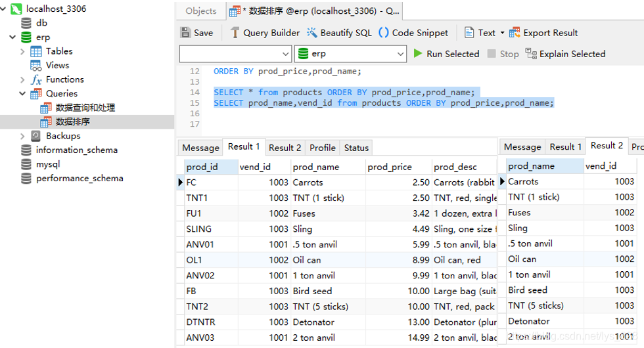Click the 3.42 price cell
The image size is (644, 348).
click(x=398, y=214)
